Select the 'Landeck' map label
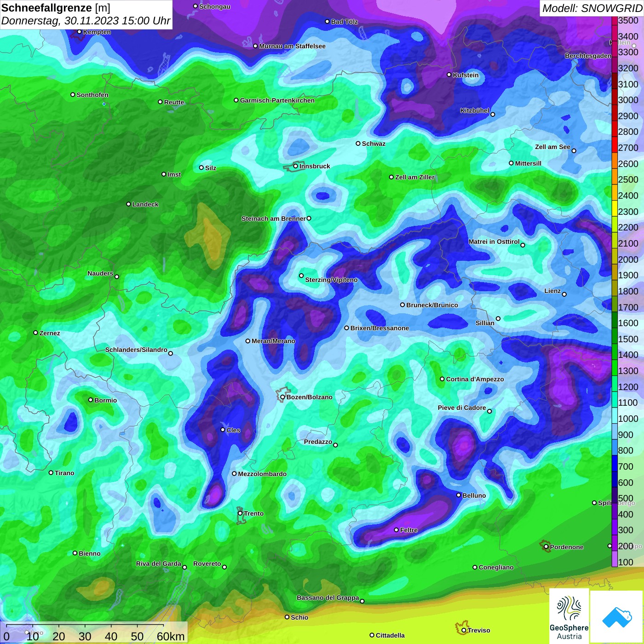Viewport: 644px width, 644px height. (x=145, y=204)
